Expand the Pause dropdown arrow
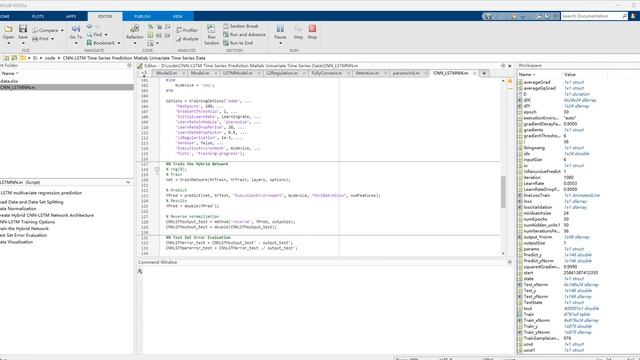640x360 pixels. tap(280, 43)
